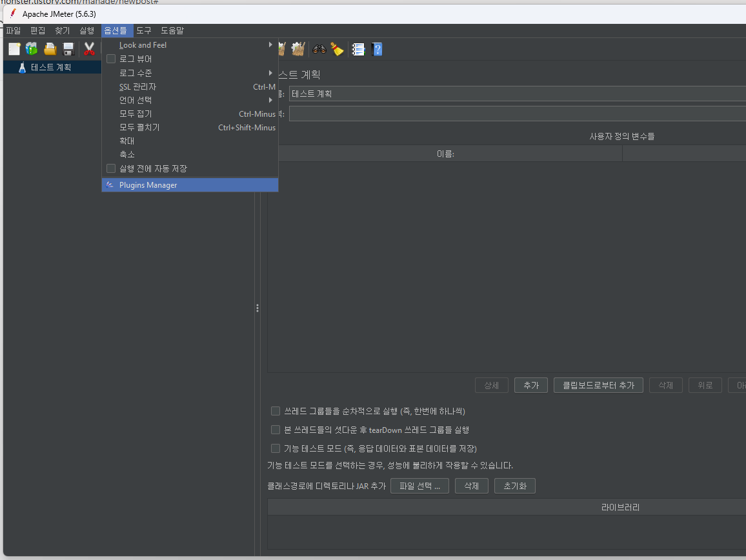Click the panel splitter dots handle
746x560 pixels.
point(257,308)
